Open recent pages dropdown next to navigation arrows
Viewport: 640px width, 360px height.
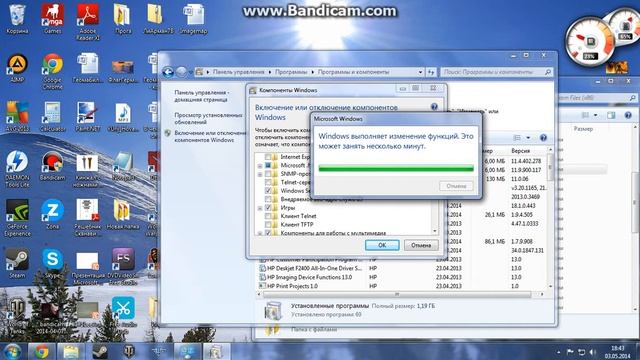191,72
